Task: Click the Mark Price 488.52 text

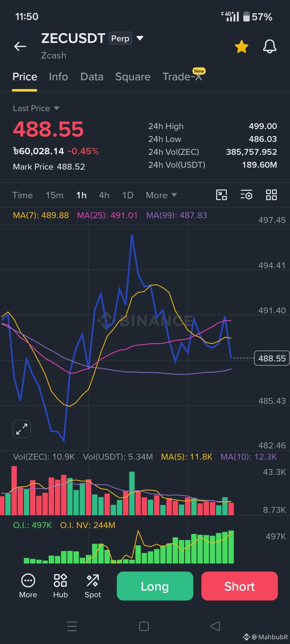Action: pos(49,167)
